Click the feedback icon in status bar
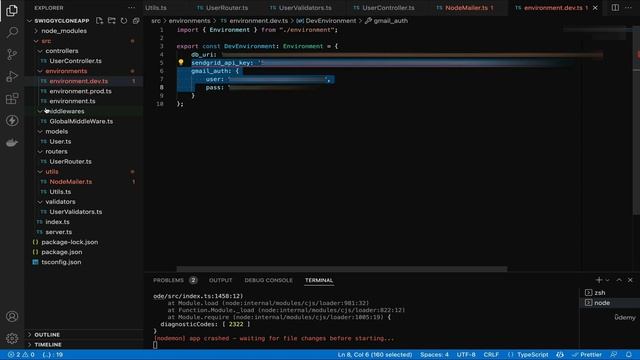This screenshot has width=640, height=360. [x=613, y=355]
